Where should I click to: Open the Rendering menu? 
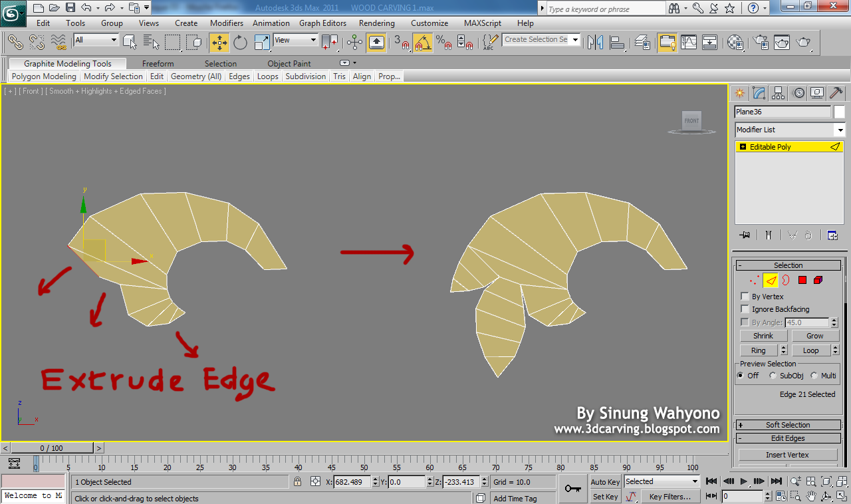point(376,23)
